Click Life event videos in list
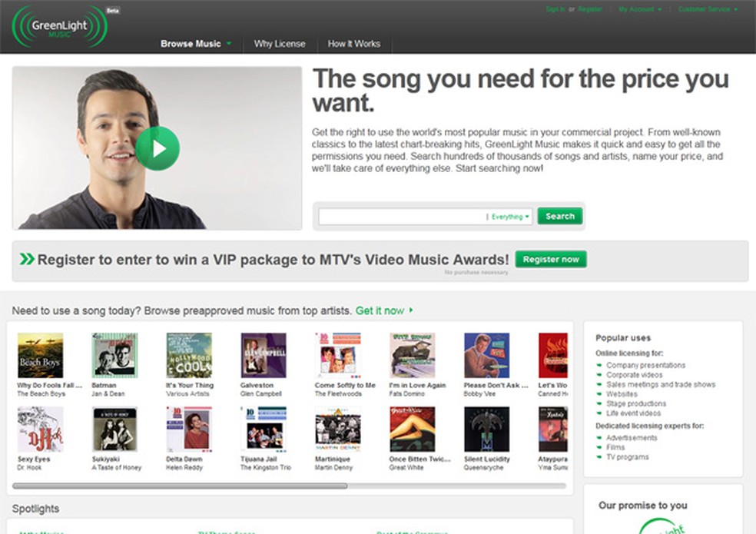This screenshot has width=756, height=534. 634,413
